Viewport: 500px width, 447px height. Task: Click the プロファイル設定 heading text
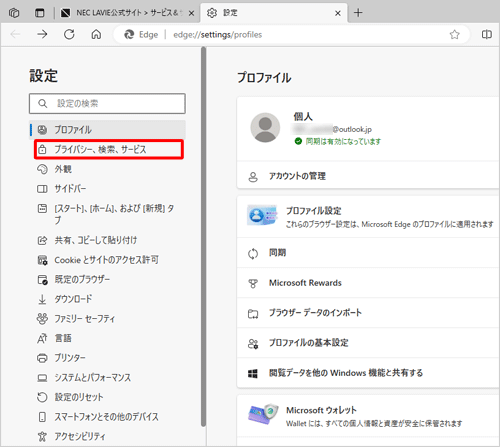point(314,211)
